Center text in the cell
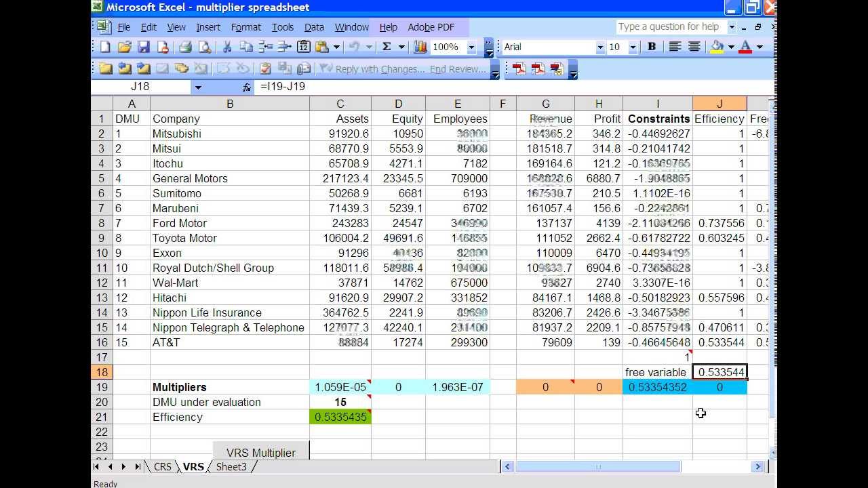This screenshot has width=868, height=488. [694, 47]
